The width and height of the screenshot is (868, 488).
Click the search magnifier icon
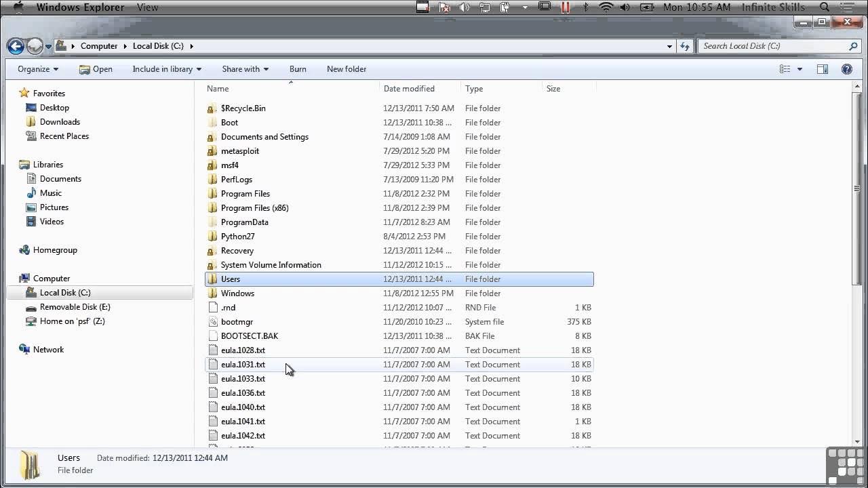coord(853,46)
